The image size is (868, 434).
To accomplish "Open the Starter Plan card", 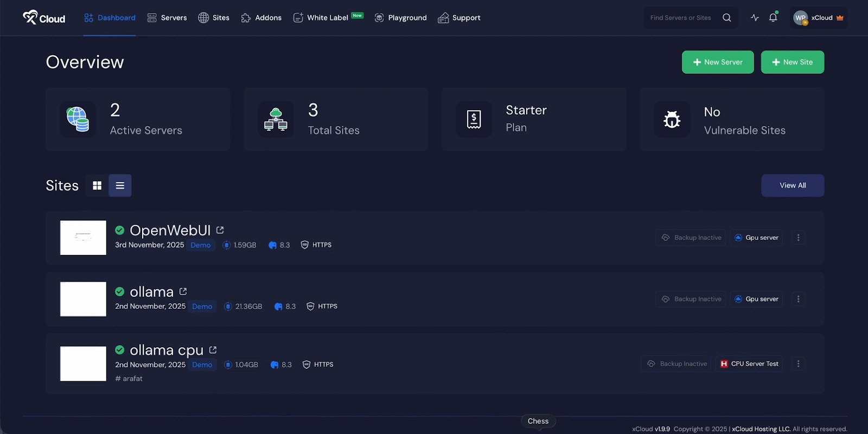I will (534, 119).
